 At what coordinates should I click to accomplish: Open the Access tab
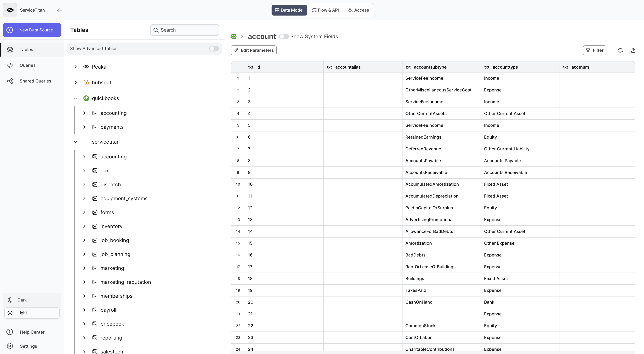tap(358, 10)
